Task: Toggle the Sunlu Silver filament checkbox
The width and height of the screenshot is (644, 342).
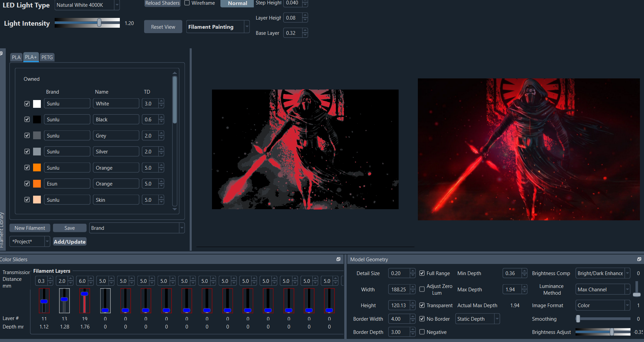Action: point(27,151)
